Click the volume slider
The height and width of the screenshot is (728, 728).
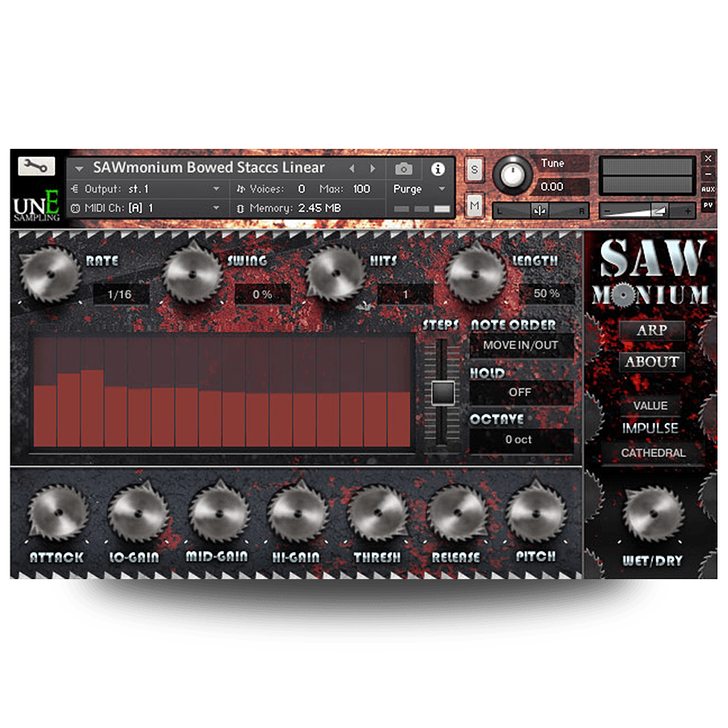pos(646,211)
